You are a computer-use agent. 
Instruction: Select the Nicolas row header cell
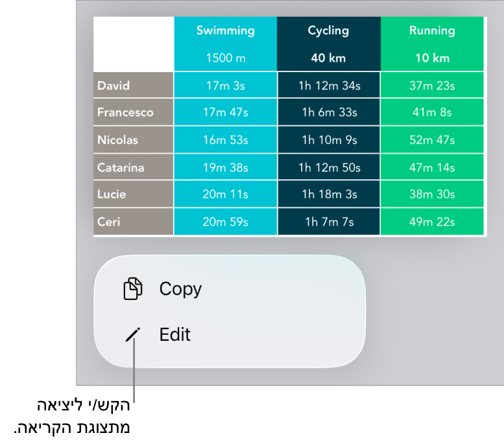133,140
